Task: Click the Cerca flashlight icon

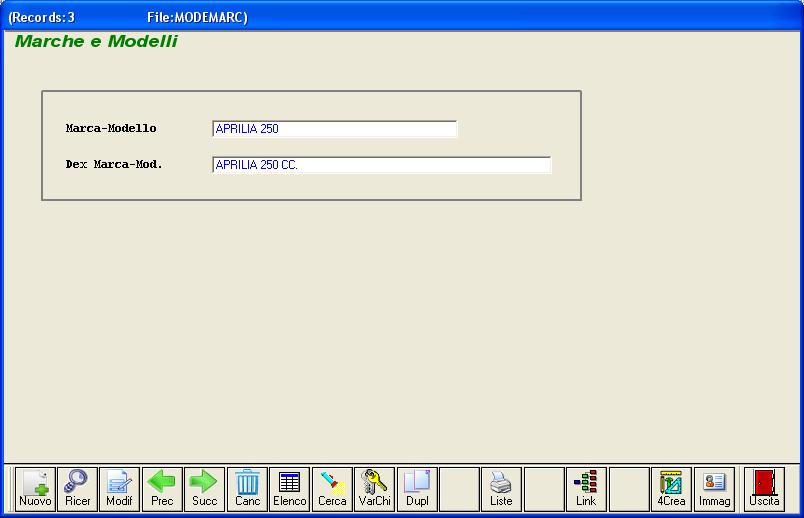Action: pos(332,489)
